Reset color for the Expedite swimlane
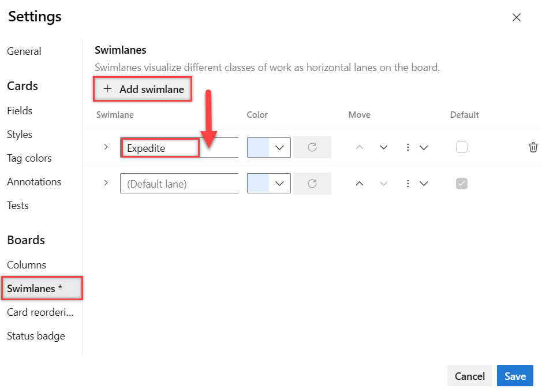This screenshot has width=542, height=392. pyautogui.click(x=312, y=147)
